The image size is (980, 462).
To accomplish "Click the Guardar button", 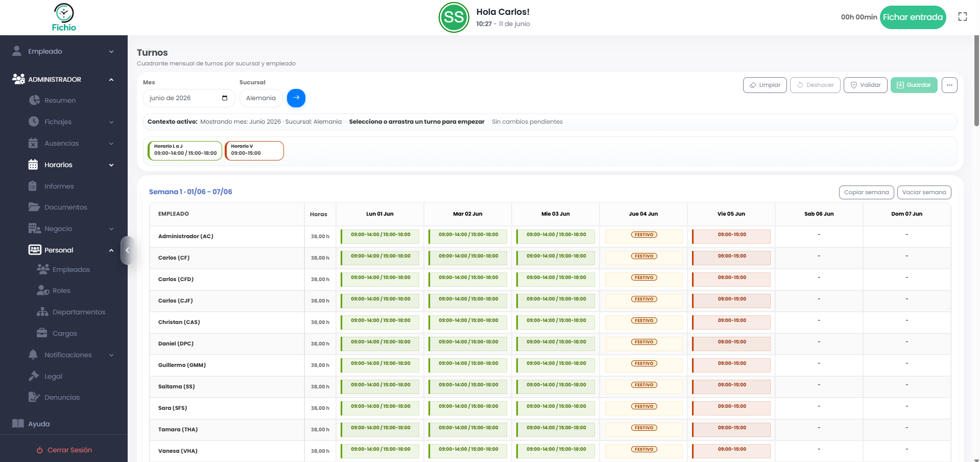I will point(914,85).
